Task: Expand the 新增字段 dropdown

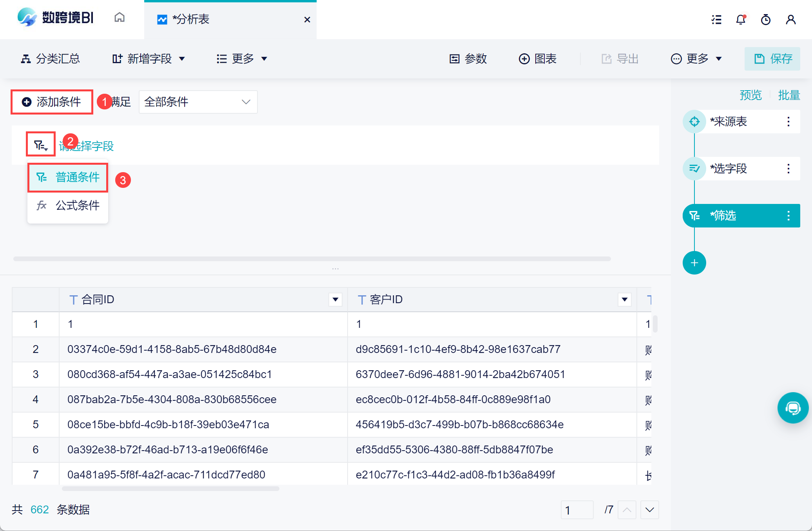Action: point(149,59)
